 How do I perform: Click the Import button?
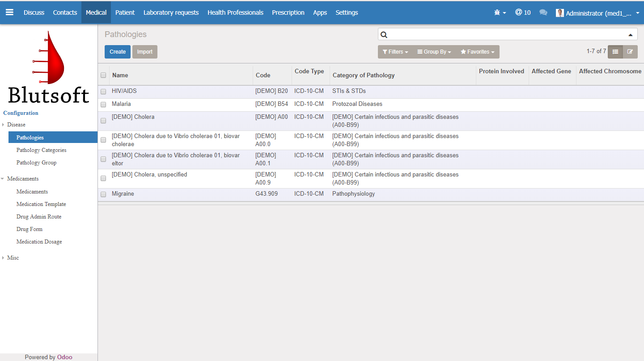click(144, 52)
